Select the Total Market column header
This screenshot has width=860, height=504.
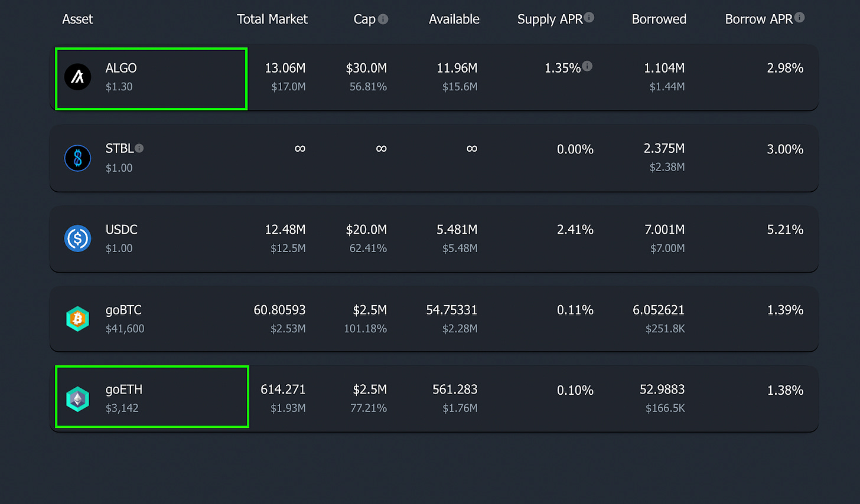click(272, 19)
